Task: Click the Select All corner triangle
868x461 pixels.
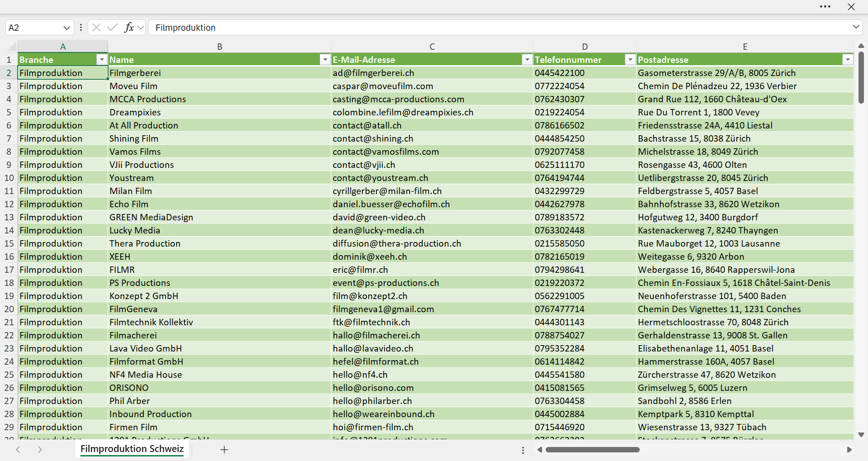Action: point(11,46)
